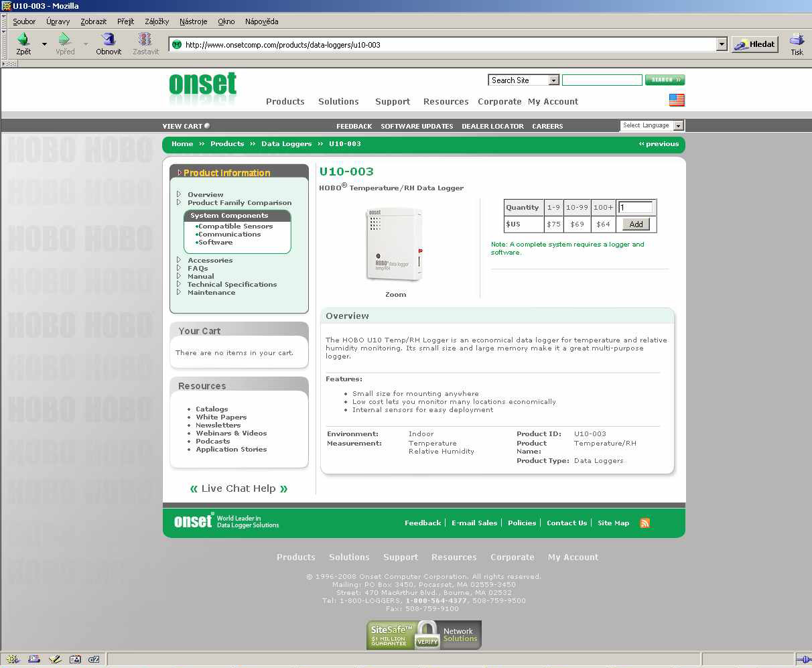Expand the Overview triangle in Product Information

[179, 194]
